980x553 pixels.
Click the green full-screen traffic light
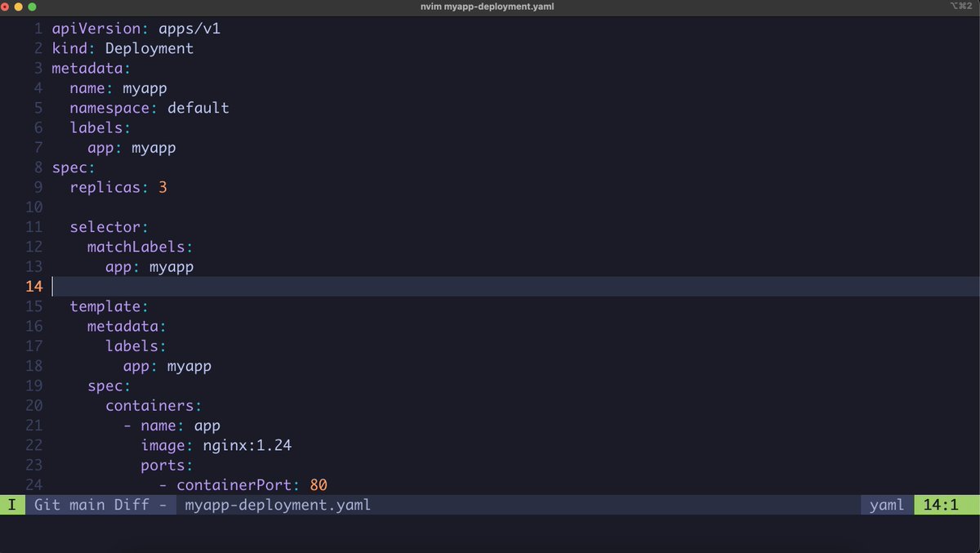click(33, 7)
